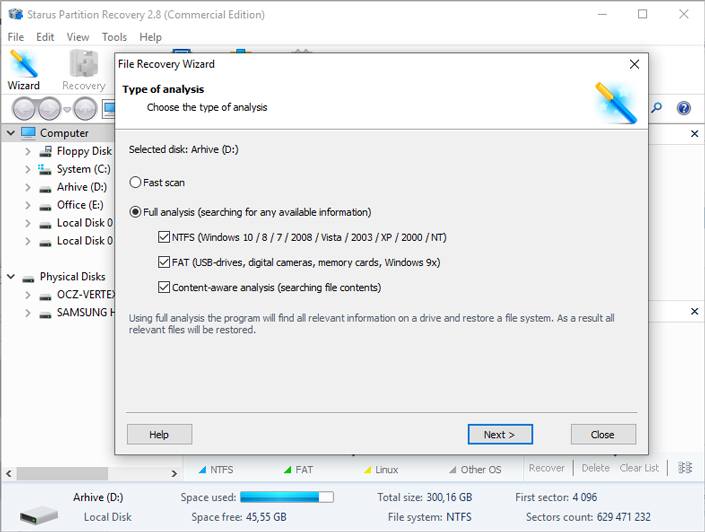Open the navigation history dropdown arrow
This screenshot has height=532, width=705.
coord(67,109)
